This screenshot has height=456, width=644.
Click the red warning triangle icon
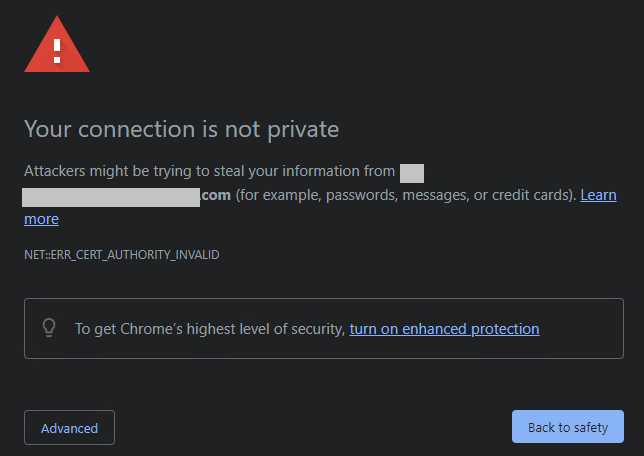click(x=57, y=45)
